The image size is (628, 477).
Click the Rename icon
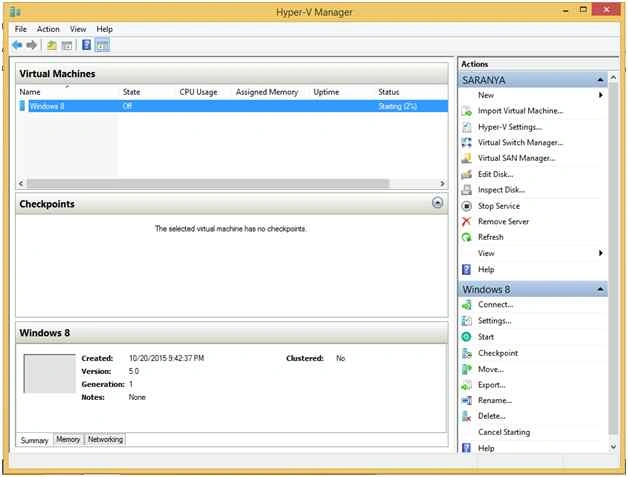(467, 400)
